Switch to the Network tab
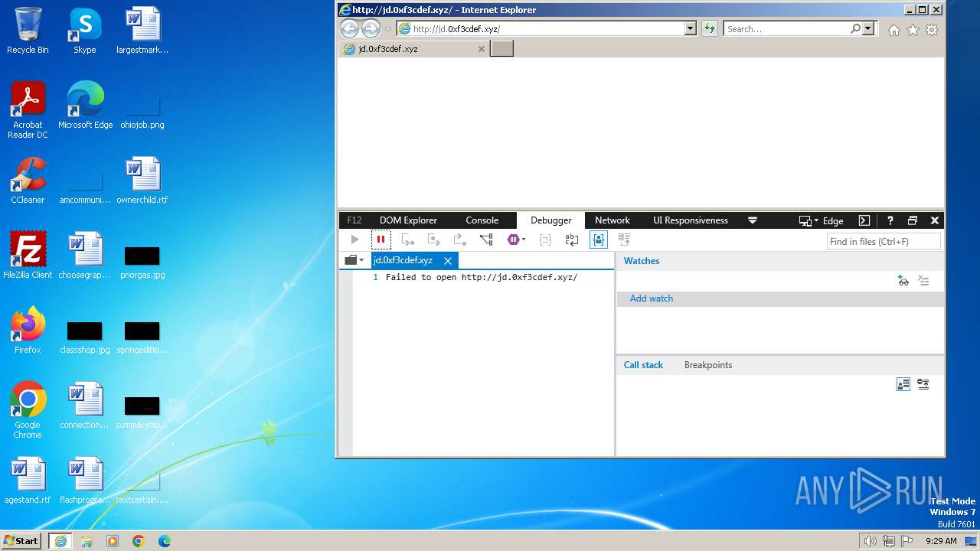Viewport: 980px width, 551px height. point(612,220)
